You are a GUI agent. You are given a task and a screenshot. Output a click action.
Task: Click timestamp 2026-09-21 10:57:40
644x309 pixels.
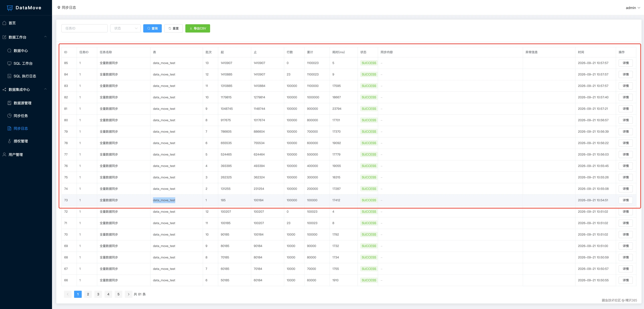(x=593, y=97)
